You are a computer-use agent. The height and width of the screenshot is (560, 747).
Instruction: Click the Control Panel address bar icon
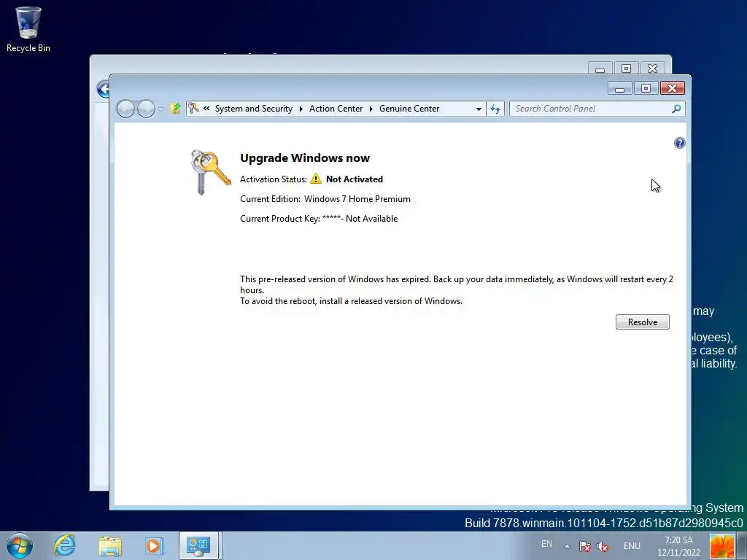pos(193,109)
